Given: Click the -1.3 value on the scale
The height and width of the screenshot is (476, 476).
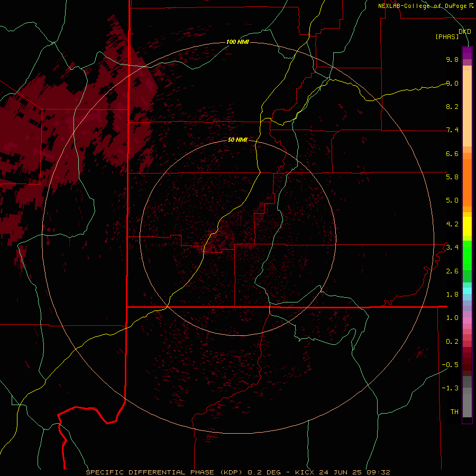Looking at the screenshot, I should click(x=450, y=388).
